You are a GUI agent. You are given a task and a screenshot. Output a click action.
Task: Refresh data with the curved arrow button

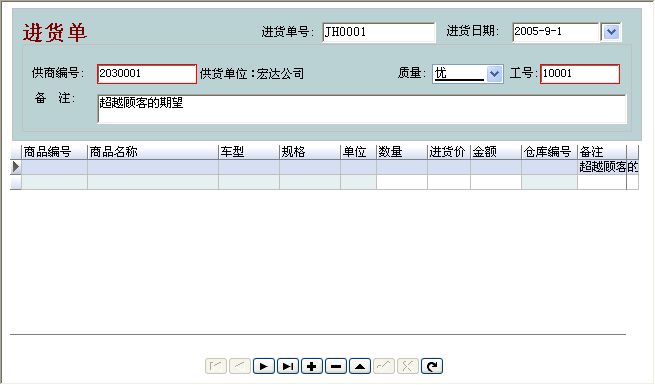(432, 366)
